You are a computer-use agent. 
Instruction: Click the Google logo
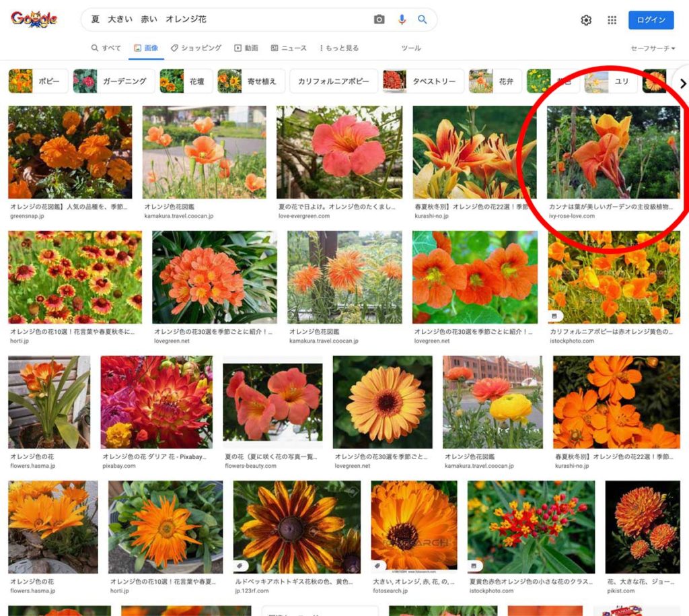click(34, 20)
